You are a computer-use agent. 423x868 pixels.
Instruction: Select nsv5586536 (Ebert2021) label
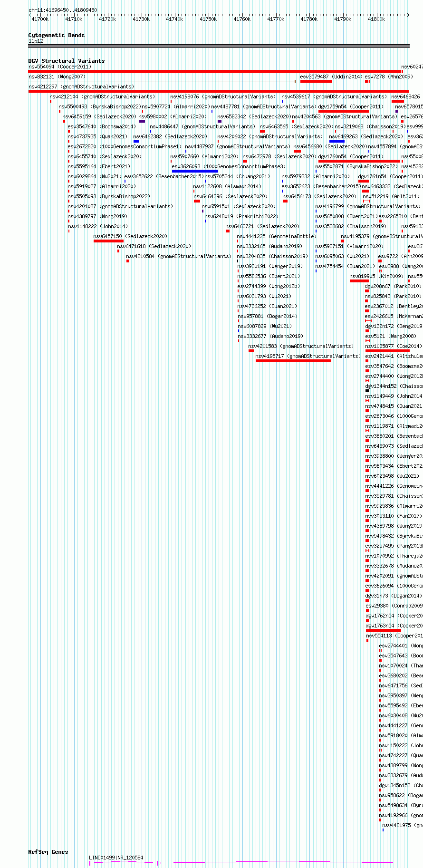coord(269,277)
